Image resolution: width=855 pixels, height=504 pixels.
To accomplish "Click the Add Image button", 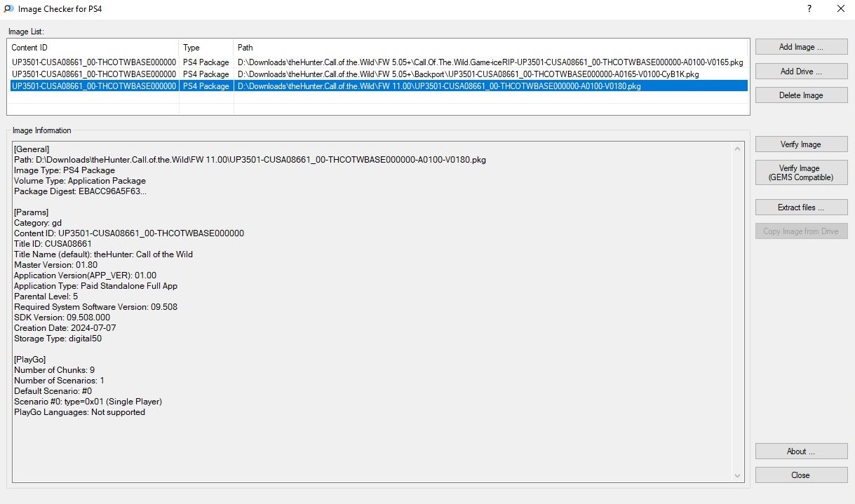I will [x=801, y=47].
